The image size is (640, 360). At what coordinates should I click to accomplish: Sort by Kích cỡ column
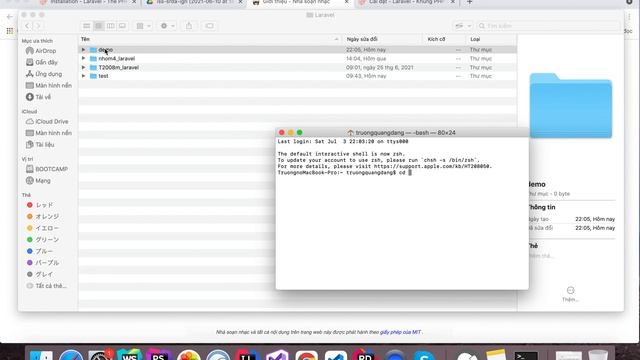(445, 39)
